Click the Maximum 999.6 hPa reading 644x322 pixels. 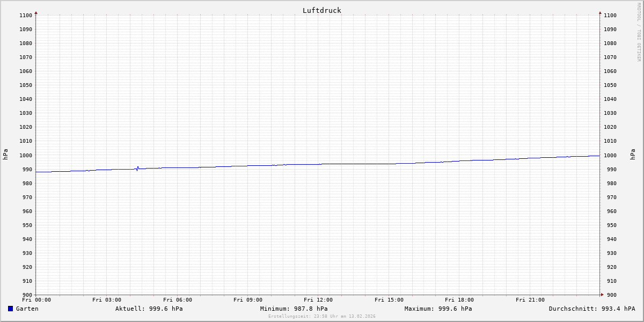click(x=438, y=309)
